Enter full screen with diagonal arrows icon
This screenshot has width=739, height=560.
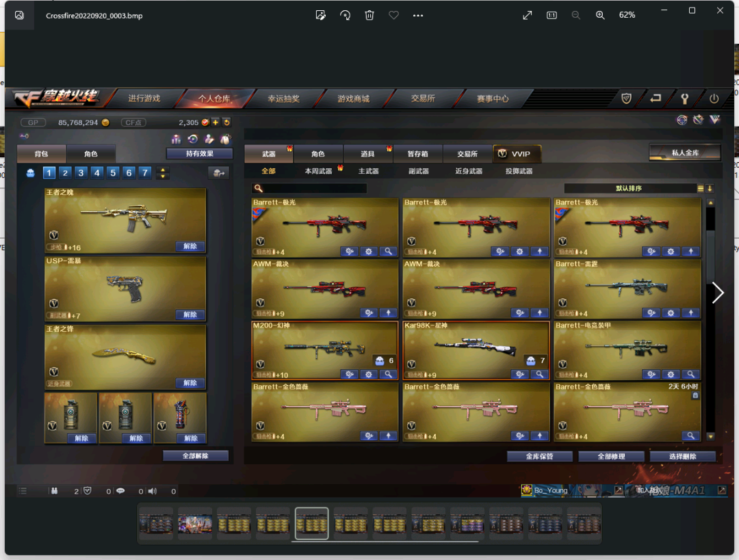pyautogui.click(x=528, y=15)
